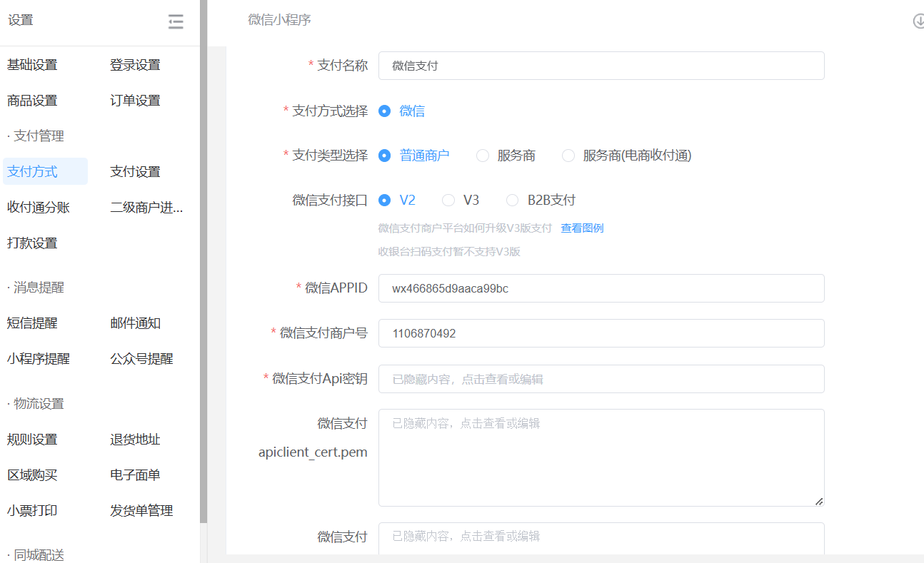Click the 设置 sidebar title

click(x=21, y=20)
